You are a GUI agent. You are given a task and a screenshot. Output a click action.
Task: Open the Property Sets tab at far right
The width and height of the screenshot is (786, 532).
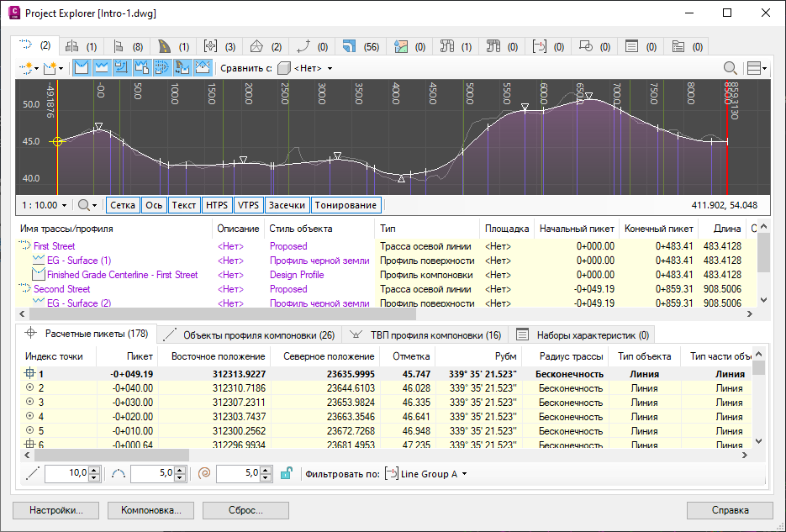[x=687, y=46]
